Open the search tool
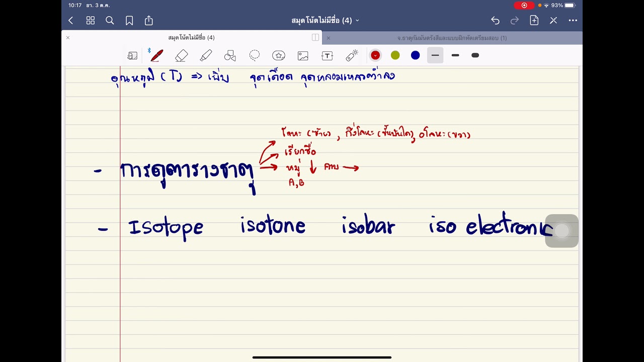 tap(110, 21)
